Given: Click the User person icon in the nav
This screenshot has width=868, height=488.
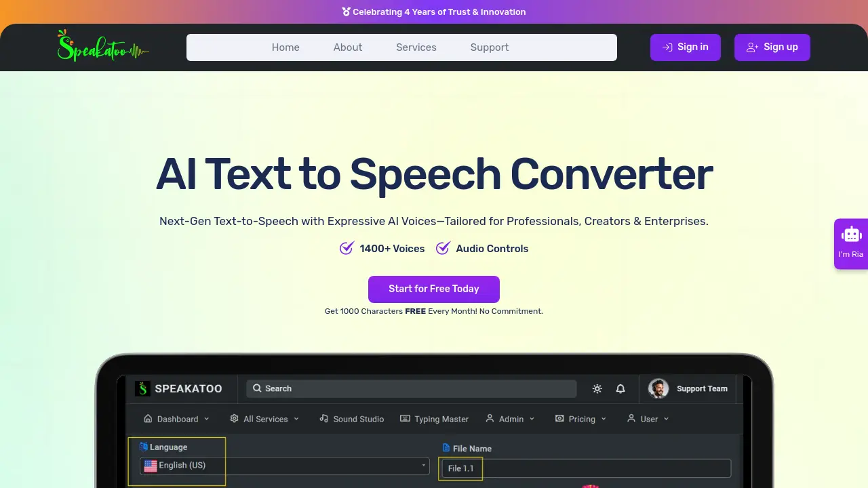Looking at the screenshot, I should click(631, 419).
